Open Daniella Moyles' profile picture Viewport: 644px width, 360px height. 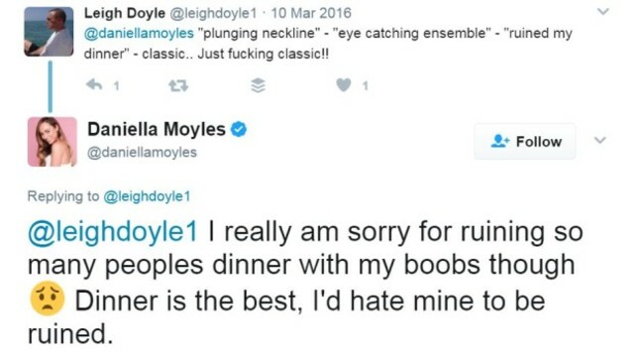point(53,142)
